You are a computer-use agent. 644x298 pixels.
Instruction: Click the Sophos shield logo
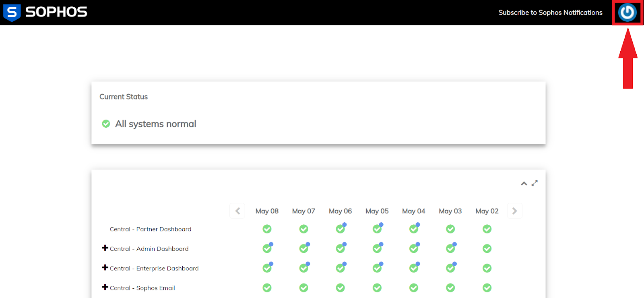12,12
